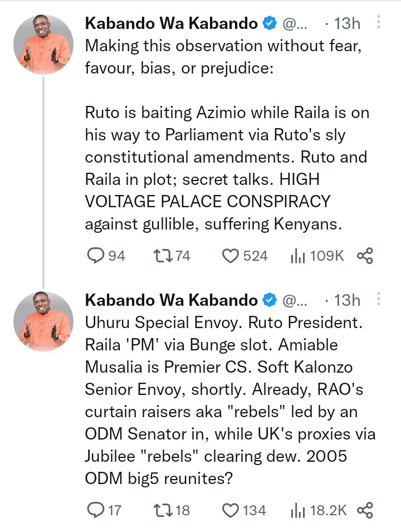Like the second tweet with 134 likes
The height and width of the screenshot is (532, 401).
[230, 510]
